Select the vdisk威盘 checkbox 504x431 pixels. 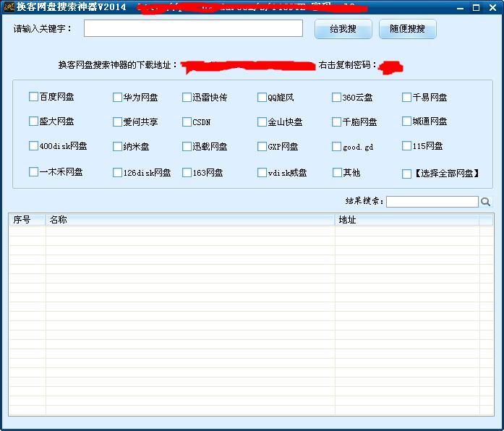click(x=262, y=173)
